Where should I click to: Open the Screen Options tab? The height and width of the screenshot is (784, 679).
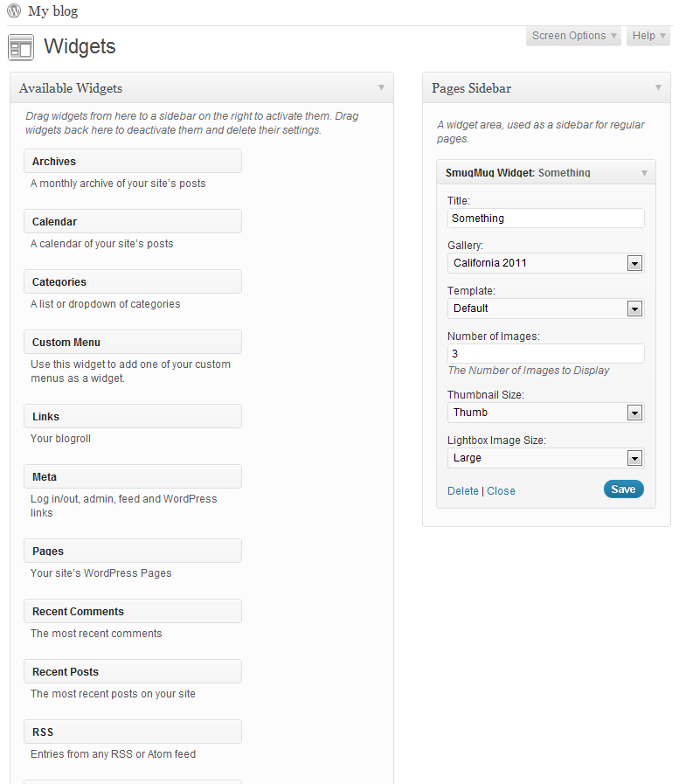[x=573, y=36]
